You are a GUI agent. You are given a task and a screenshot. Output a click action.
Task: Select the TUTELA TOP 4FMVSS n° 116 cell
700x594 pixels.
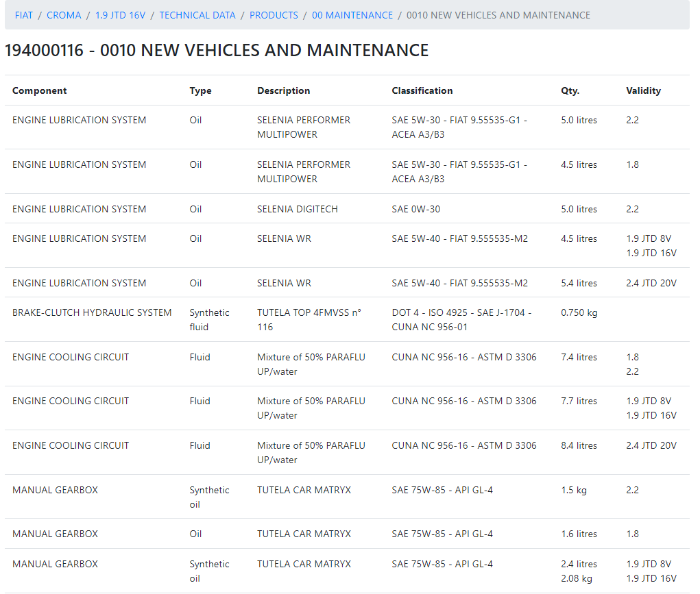pos(309,319)
